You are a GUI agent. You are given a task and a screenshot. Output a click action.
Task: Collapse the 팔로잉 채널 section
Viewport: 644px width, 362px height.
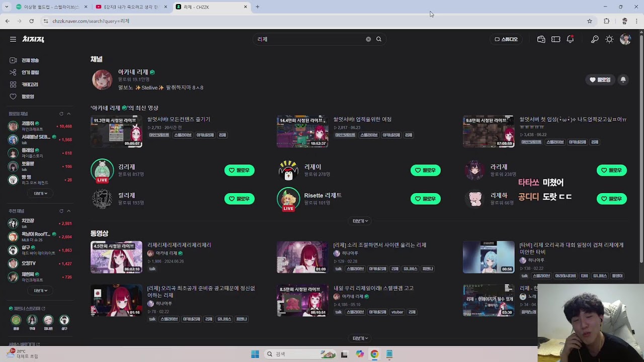coord(69,114)
